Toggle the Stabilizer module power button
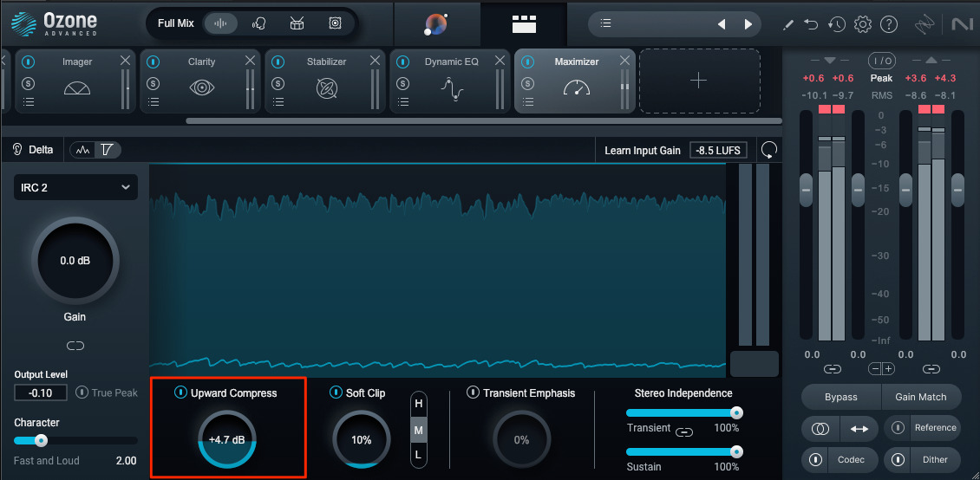The height and width of the screenshot is (480, 980). [278, 62]
